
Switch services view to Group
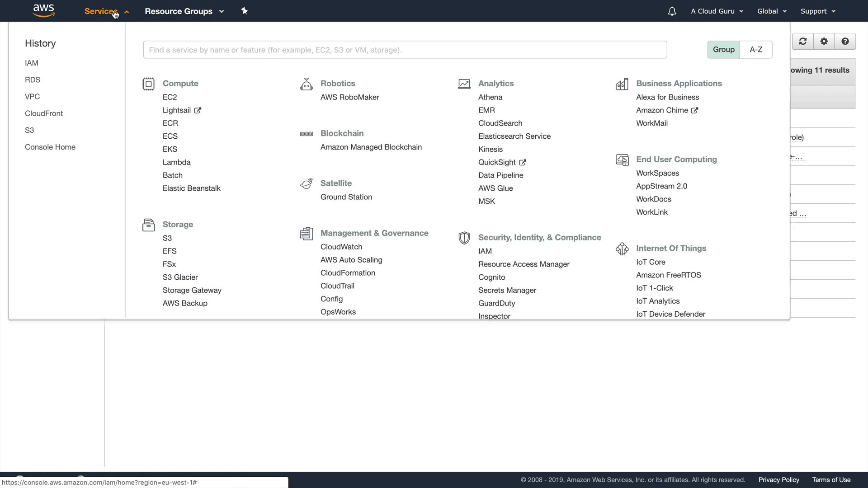[x=723, y=50]
